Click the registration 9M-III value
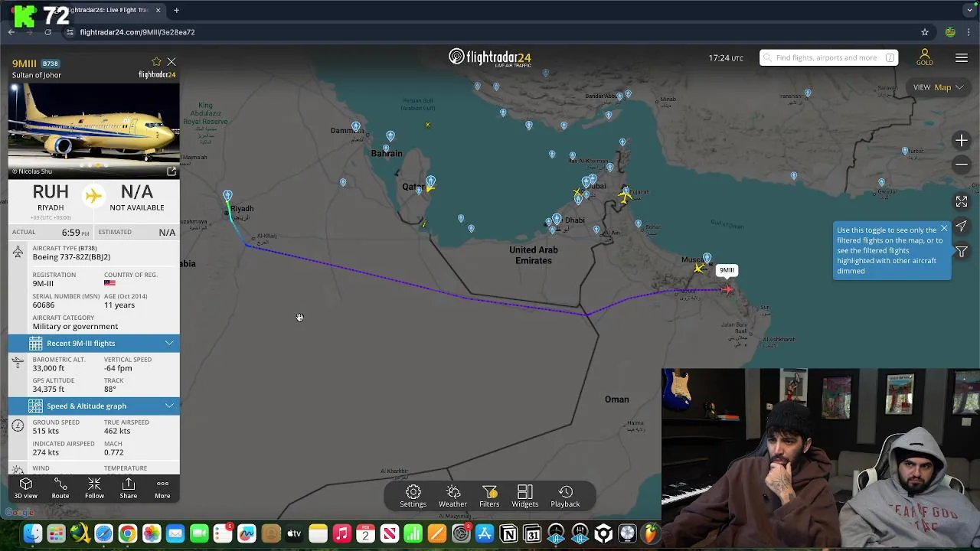The width and height of the screenshot is (980, 551). [43, 283]
